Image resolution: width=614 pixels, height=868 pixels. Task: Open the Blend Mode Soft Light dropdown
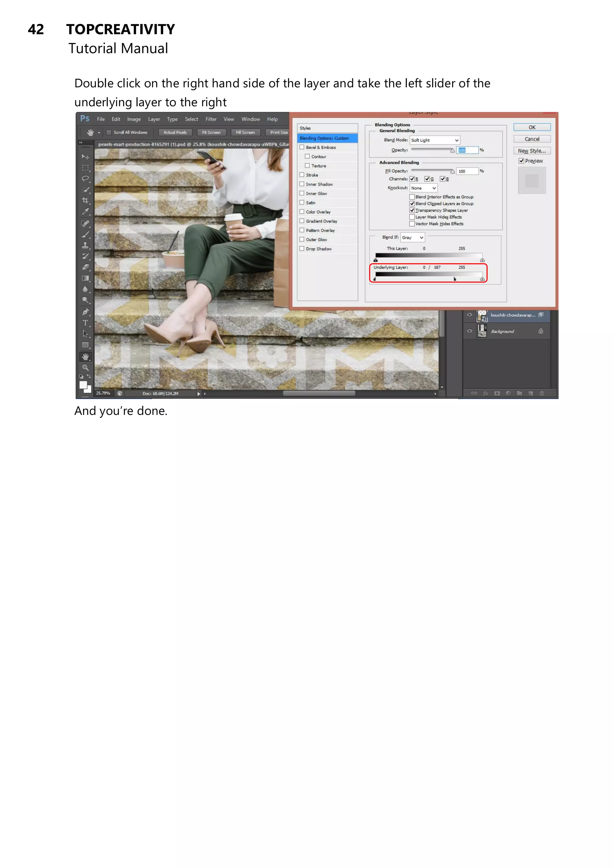pos(435,140)
